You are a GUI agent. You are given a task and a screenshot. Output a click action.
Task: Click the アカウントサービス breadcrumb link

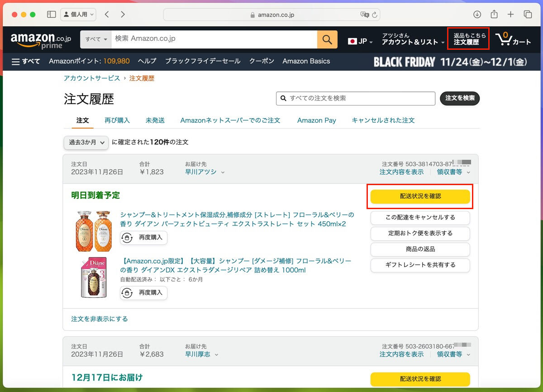(x=92, y=78)
